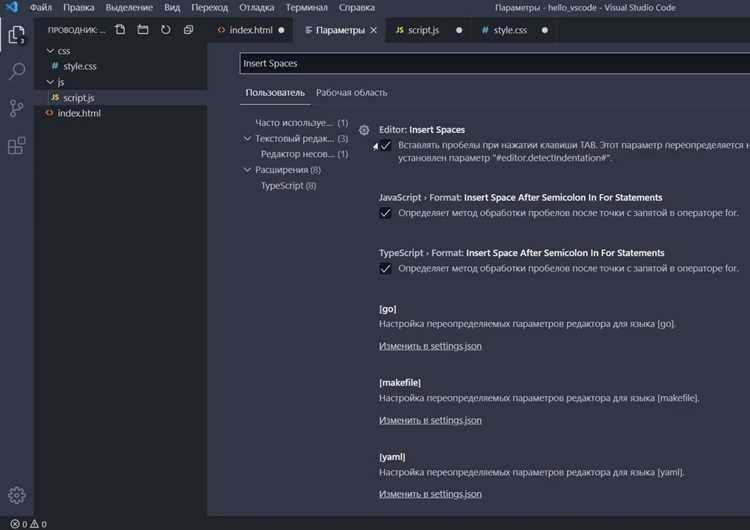The image size is (750, 530).
Task: Click the [yaml] setting heading
Action: coord(392,457)
